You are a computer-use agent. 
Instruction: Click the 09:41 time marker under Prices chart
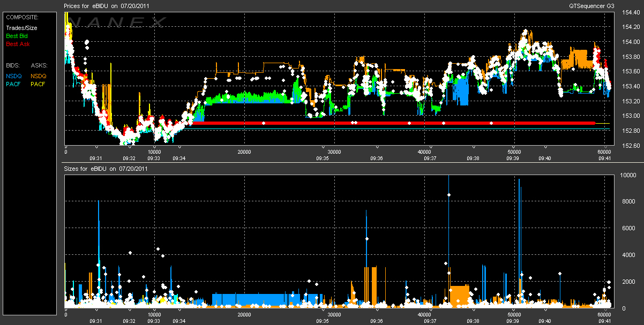pos(605,158)
